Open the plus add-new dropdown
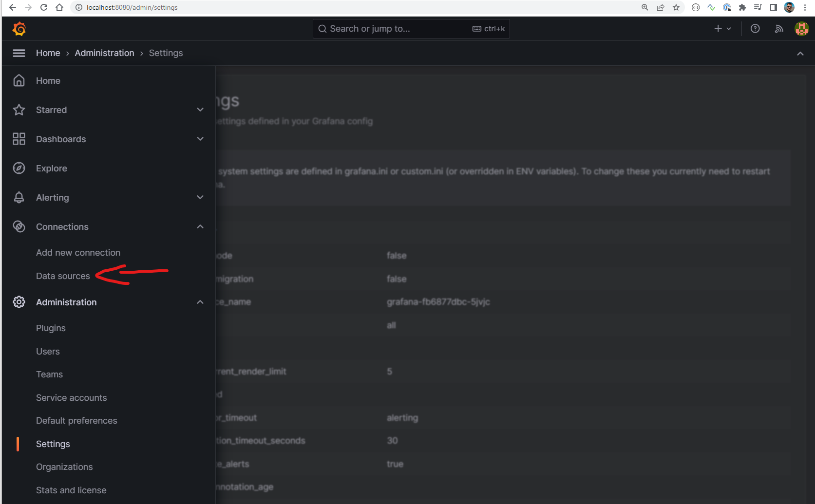The width and height of the screenshot is (815, 504). tap(722, 29)
